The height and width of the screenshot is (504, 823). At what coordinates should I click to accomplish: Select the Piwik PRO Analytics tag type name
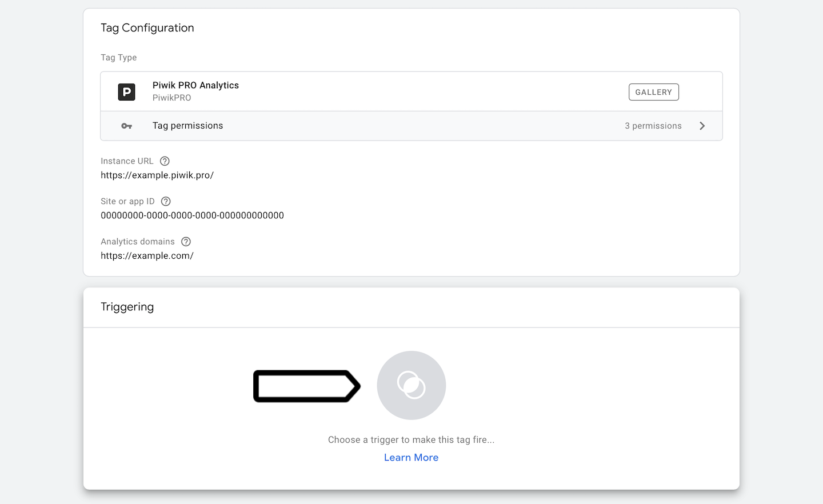click(196, 85)
